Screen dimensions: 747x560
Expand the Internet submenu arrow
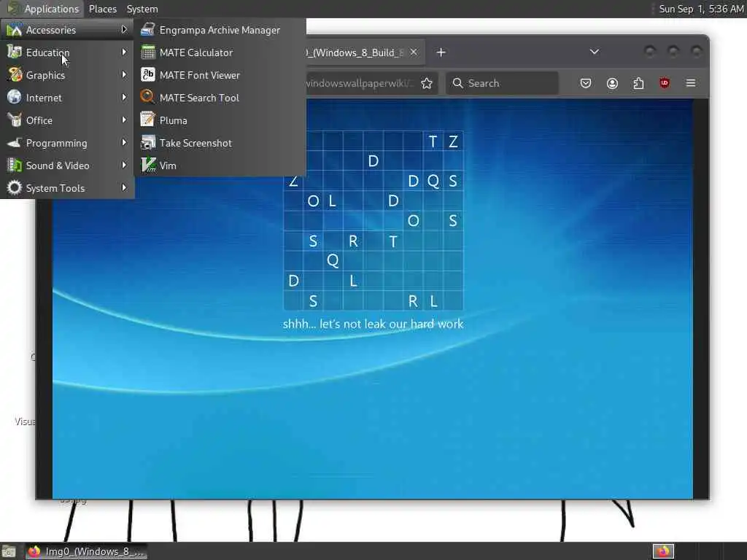pos(124,97)
